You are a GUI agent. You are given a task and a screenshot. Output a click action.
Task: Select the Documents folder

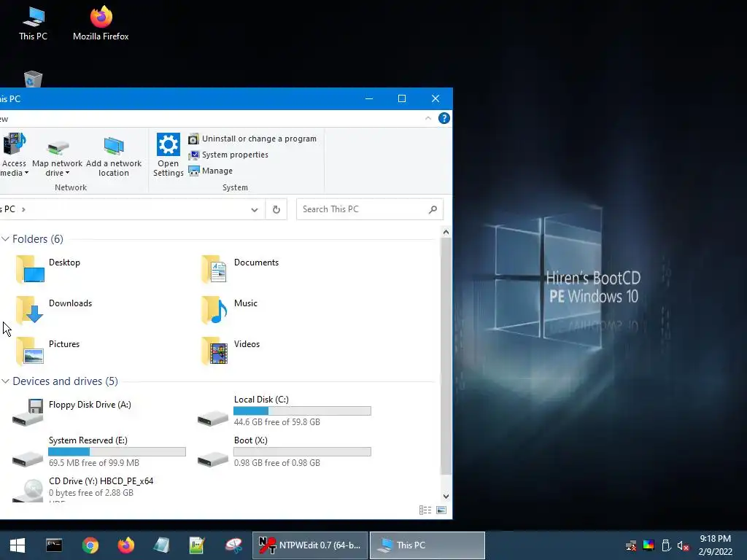(239, 269)
